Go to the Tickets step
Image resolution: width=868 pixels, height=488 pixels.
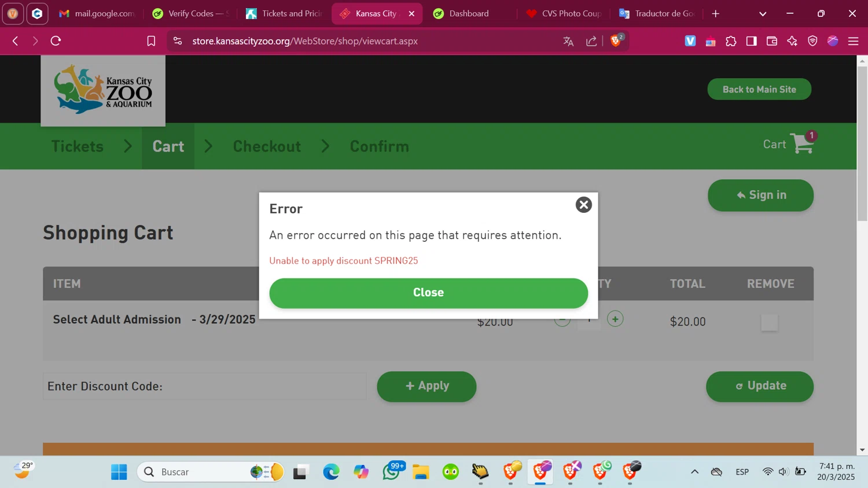(x=77, y=146)
